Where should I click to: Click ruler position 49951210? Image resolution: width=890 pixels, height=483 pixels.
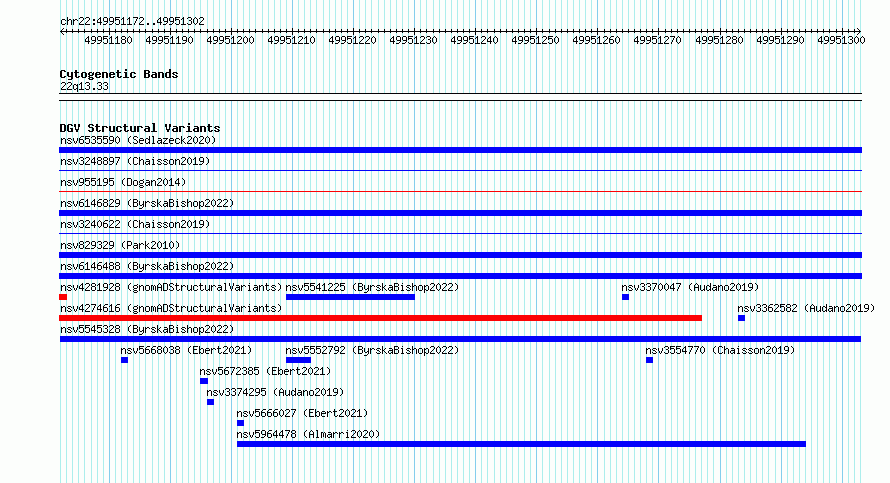click(x=291, y=40)
